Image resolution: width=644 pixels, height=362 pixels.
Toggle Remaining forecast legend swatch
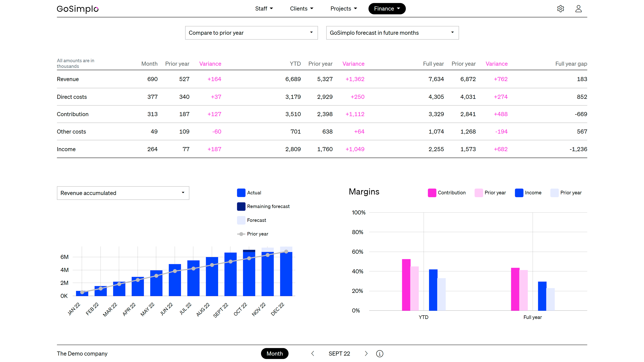(x=241, y=206)
